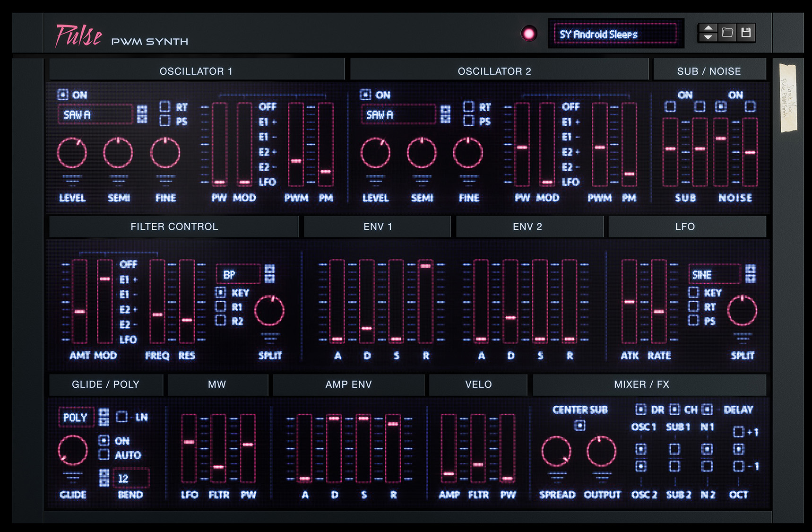This screenshot has height=532, width=812.
Task: Enable Oscillator 2 PS checkbox
Action: pyautogui.click(x=468, y=121)
